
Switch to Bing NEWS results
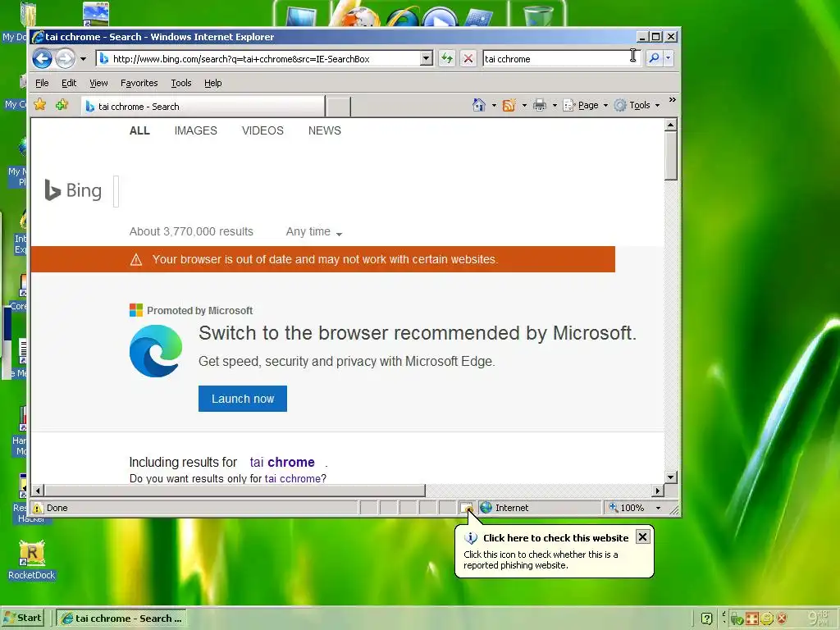point(325,130)
